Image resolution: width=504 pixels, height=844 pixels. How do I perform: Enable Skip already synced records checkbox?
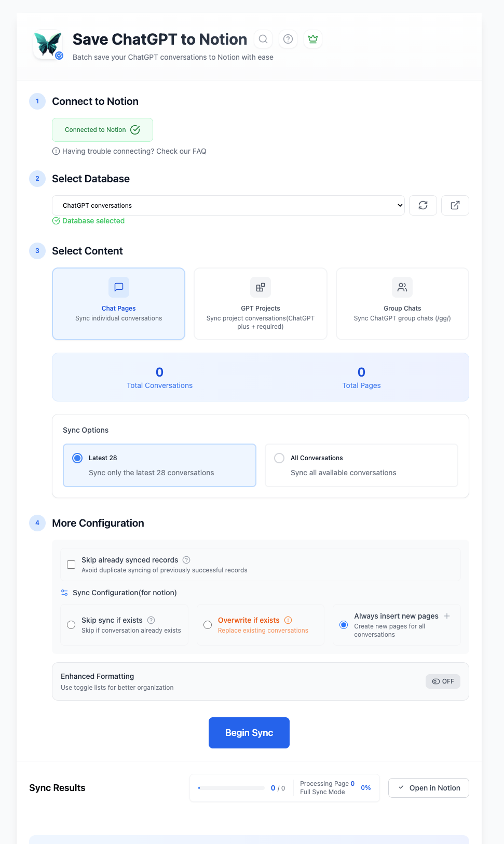(x=71, y=565)
